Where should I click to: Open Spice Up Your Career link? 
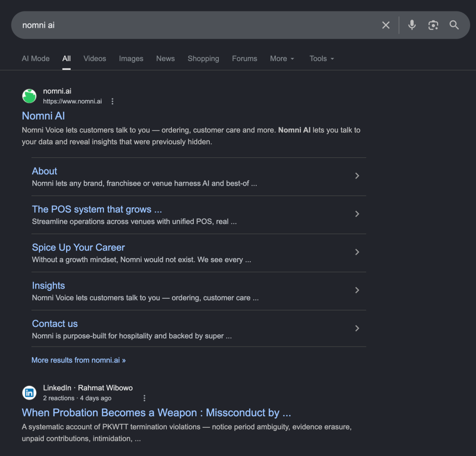click(78, 248)
